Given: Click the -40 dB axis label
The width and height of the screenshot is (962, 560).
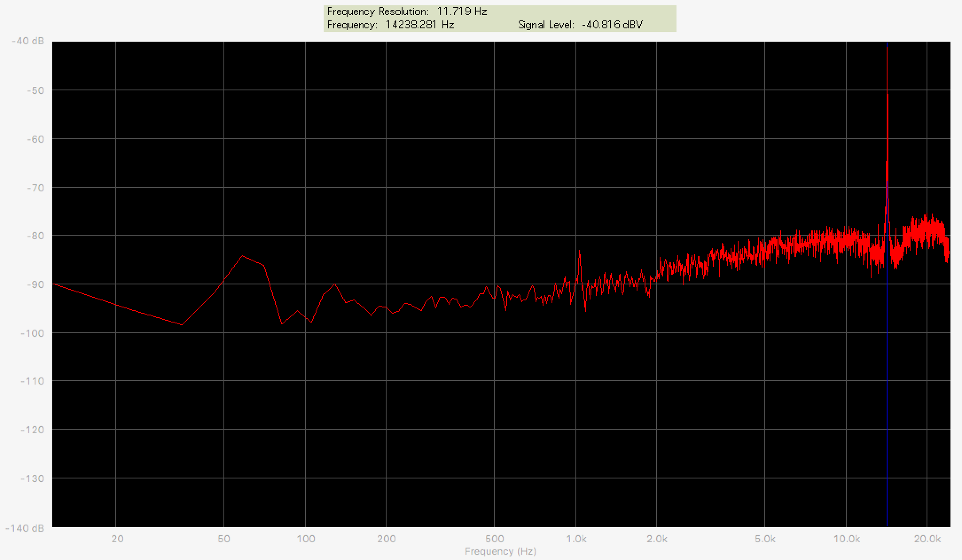Looking at the screenshot, I should coord(28,41).
